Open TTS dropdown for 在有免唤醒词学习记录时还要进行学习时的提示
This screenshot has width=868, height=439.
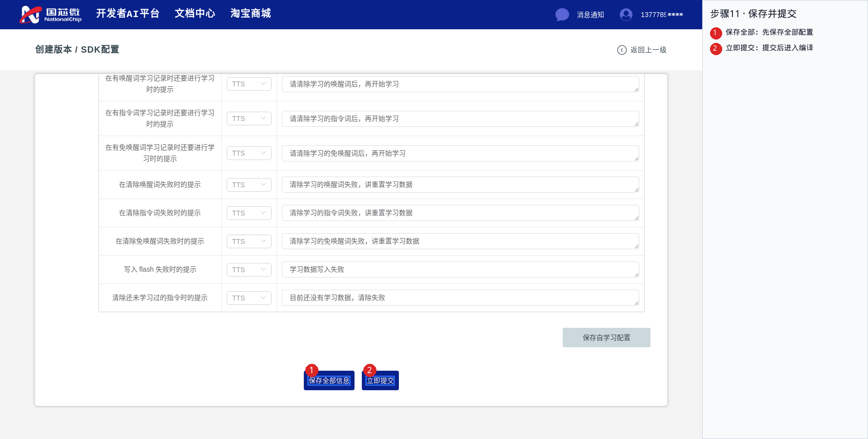pos(249,153)
